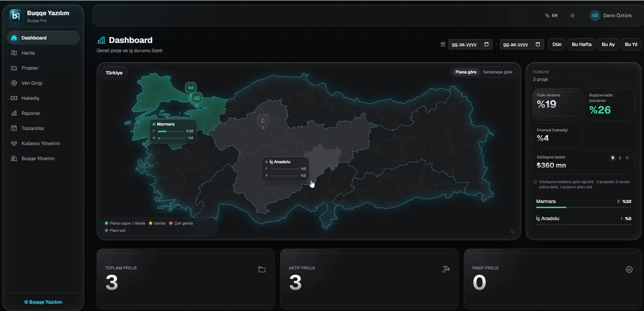Open the end date calendar picker
Image resolution: width=644 pixels, height=311 pixels.
pyautogui.click(x=538, y=44)
